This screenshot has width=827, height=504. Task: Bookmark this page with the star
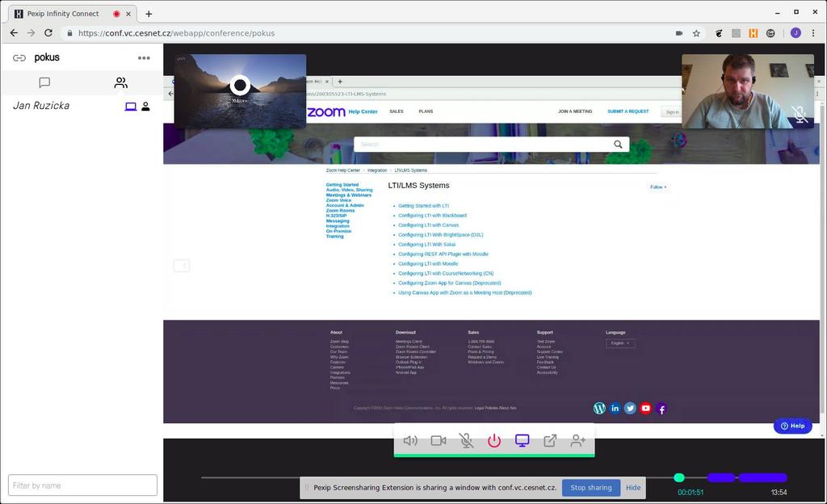pos(696,33)
